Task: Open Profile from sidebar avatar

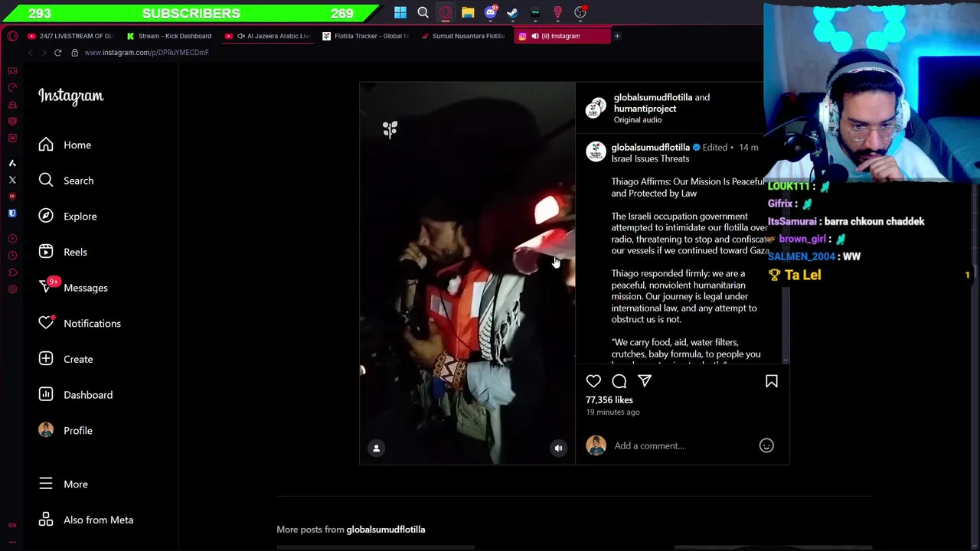Action: point(66,430)
